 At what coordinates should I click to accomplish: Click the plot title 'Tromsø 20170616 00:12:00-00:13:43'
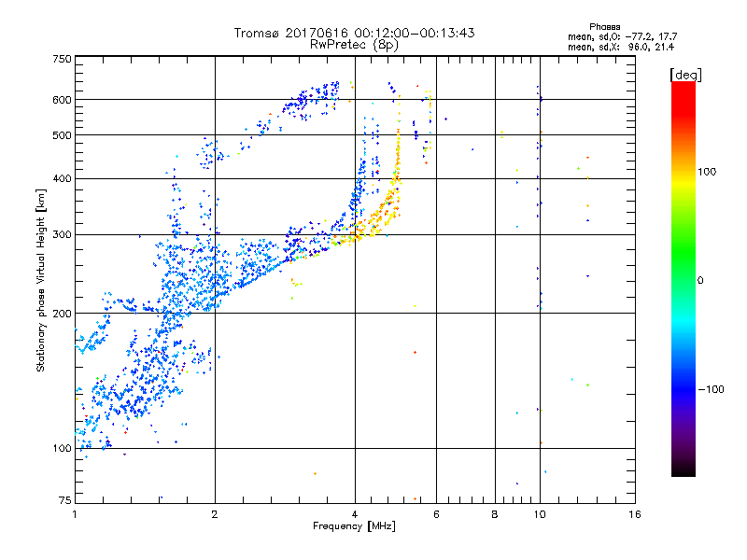click(x=354, y=33)
